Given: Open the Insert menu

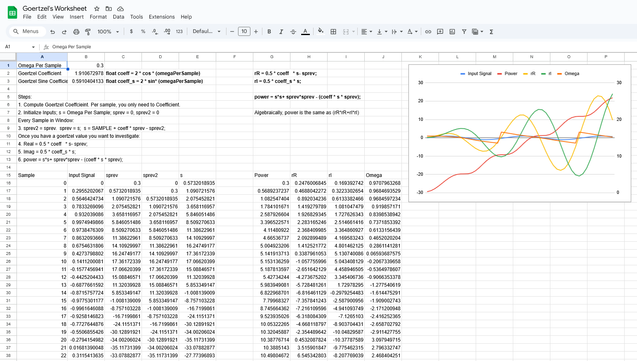Looking at the screenshot, I should click(x=76, y=17).
